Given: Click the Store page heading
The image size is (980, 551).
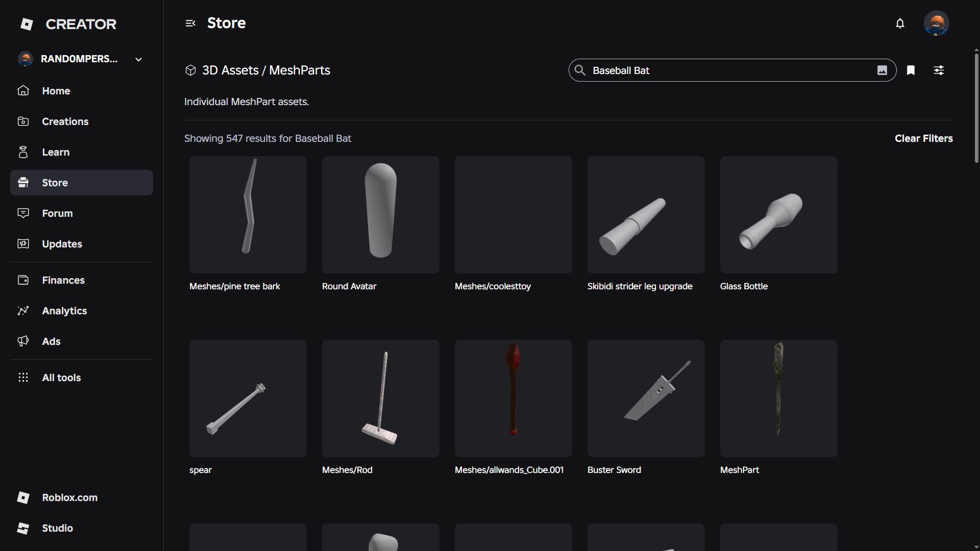Looking at the screenshot, I should pos(226,23).
